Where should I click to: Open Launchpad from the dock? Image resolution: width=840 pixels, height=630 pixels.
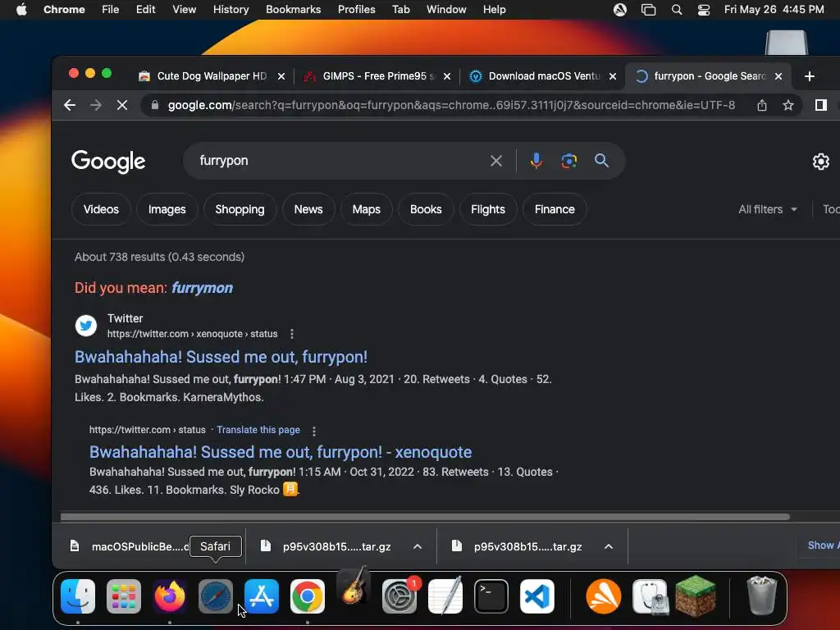[x=124, y=596]
